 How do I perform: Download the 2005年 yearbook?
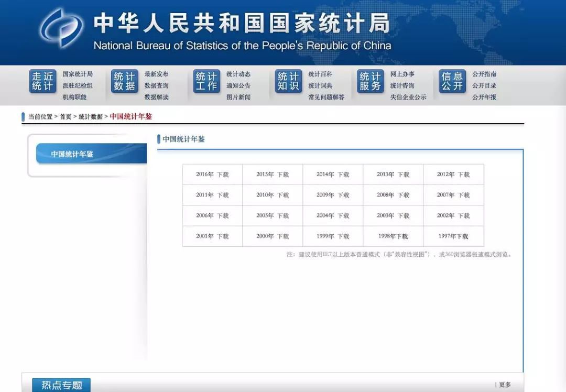pyautogui.click(x=283, y=216)
